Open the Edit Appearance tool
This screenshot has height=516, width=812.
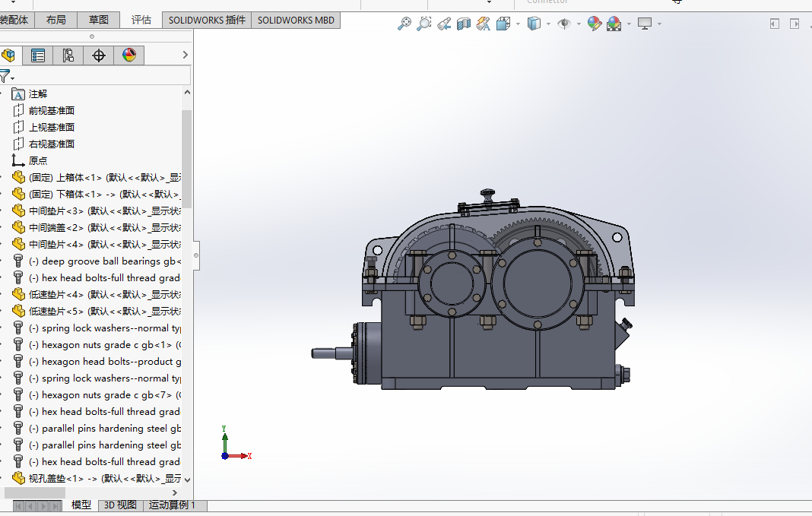click(595, 24)
